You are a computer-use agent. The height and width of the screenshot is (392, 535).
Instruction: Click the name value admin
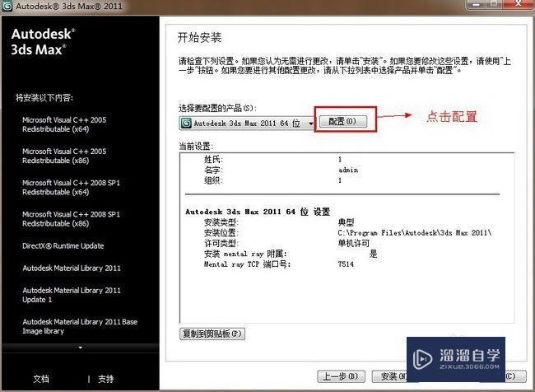(348, 170)
